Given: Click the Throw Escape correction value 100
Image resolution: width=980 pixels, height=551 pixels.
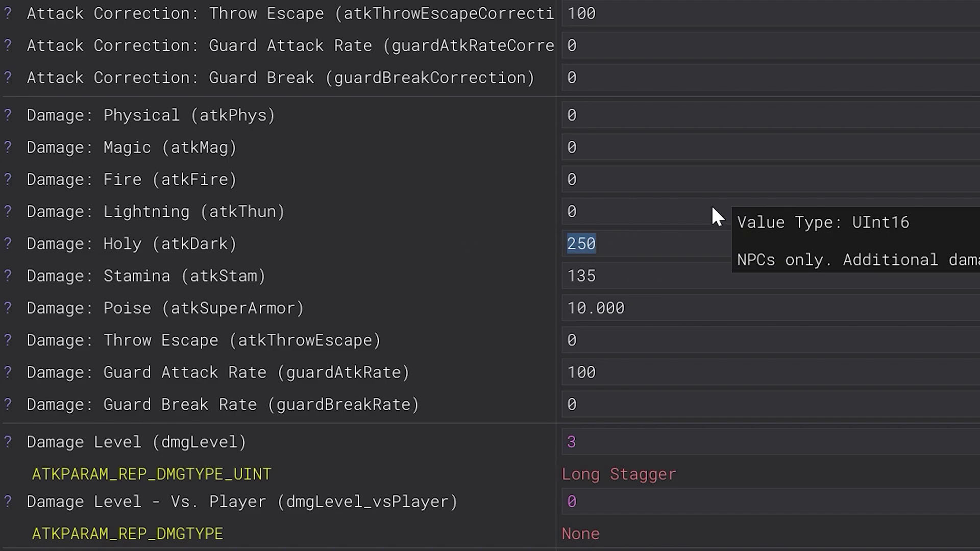Looking at the screenshot, I should pos(581,13).
